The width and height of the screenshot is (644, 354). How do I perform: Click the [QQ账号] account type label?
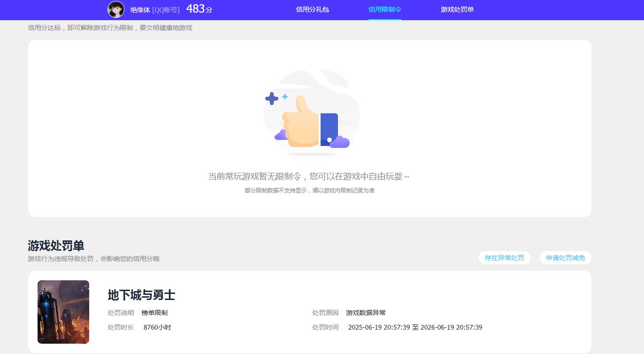pyautogui.click(x=166, y=10)
